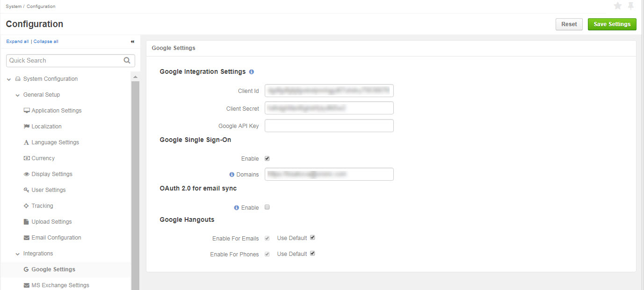Click the sidebar vertical scrollbar thumb
Screen dimensions: 644x290
tap(135, 185)
